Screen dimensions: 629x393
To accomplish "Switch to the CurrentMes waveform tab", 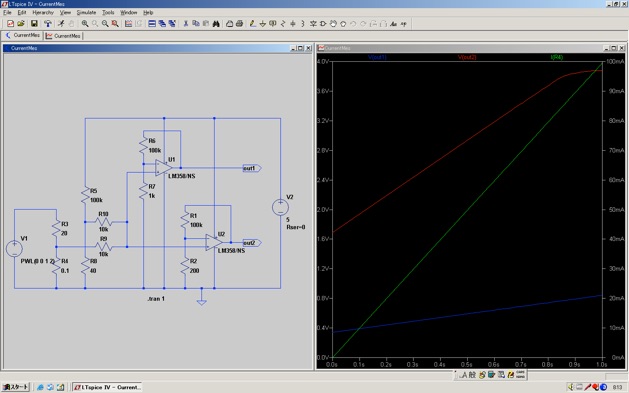I will pos(63,36).
